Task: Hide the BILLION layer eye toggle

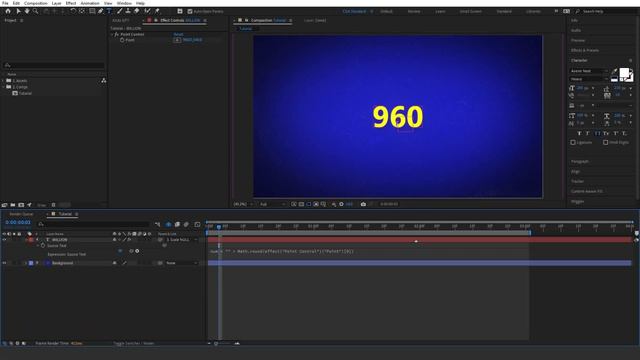Action: pos(4,240)
